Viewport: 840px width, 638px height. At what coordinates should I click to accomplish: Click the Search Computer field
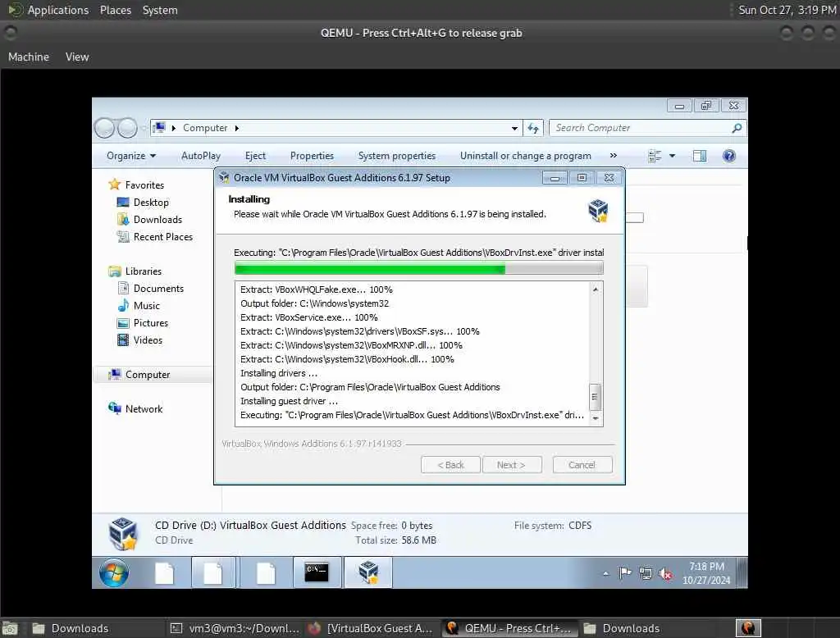(x=648, y=128)
